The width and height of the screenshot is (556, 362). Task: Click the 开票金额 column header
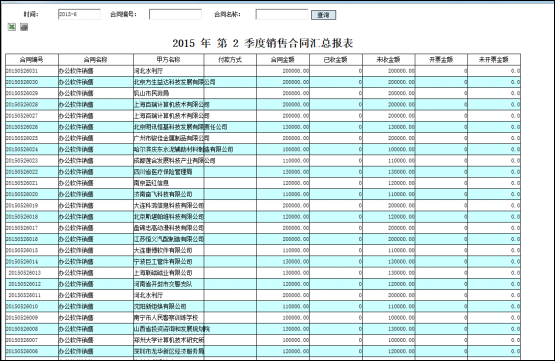[441, 60]
